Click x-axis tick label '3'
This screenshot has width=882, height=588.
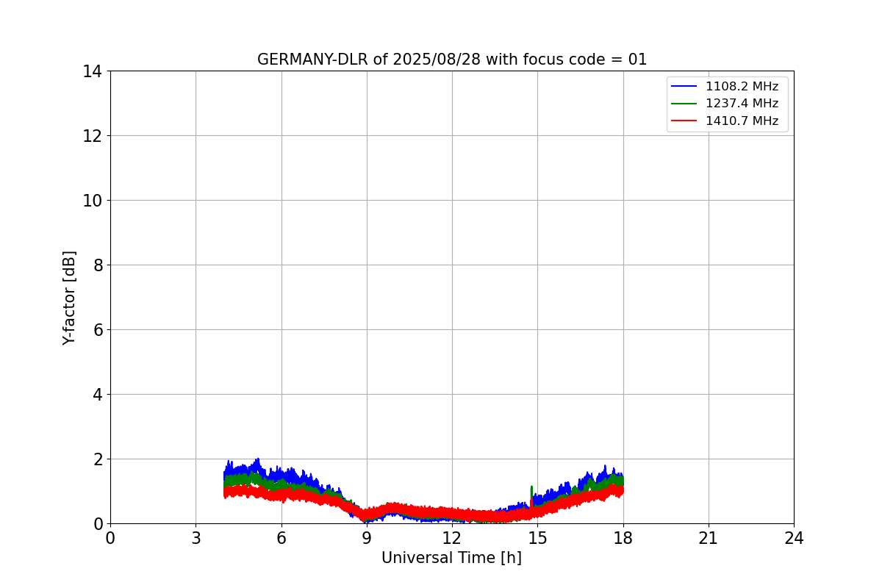tap(196, 539)
